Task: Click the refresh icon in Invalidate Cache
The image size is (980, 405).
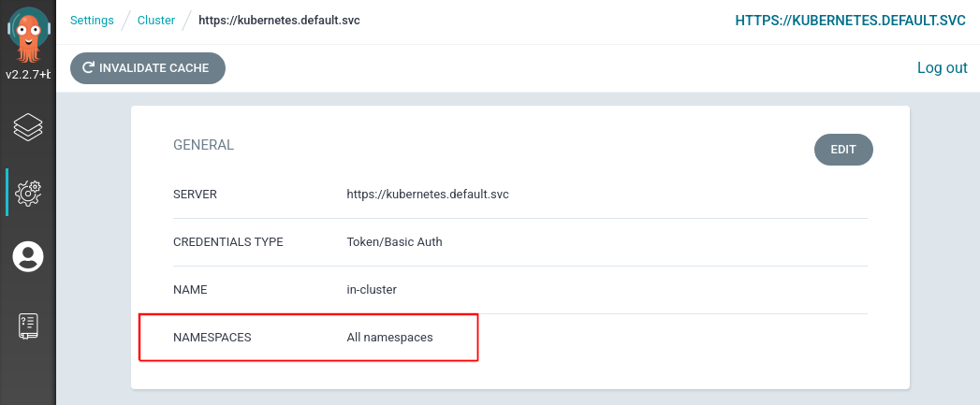Action: (x=89, y=68)
